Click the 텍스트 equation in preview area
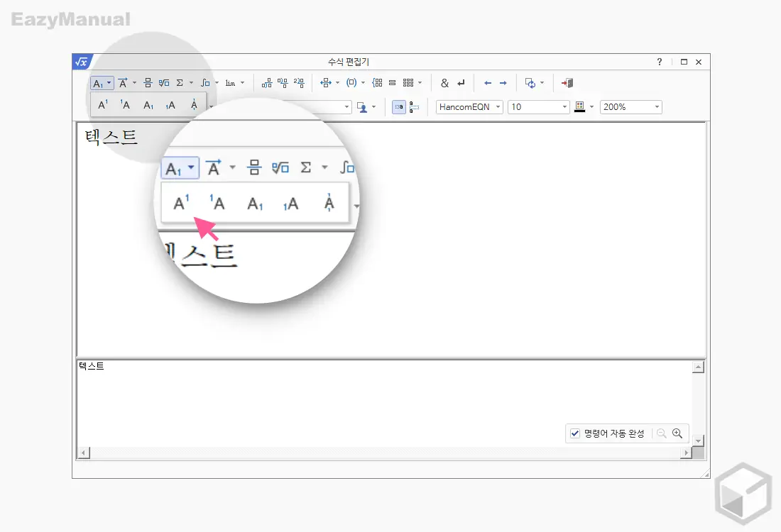The height and width of the screenshot is (532, 781). tap(111, 137)
